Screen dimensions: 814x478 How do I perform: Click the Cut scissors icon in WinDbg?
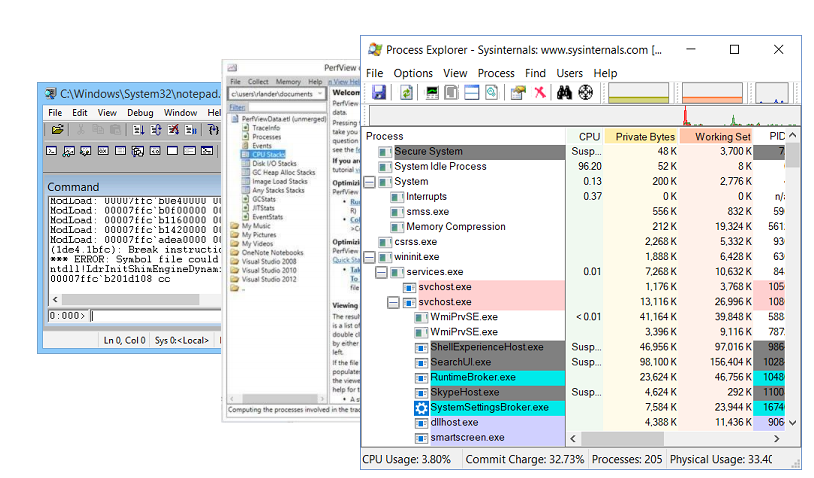point(80,129)
